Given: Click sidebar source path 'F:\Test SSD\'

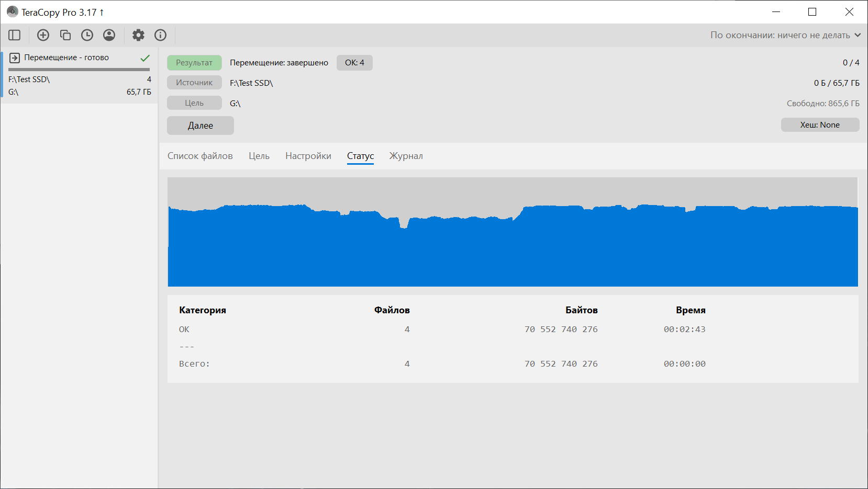Looking at the screenshot, I should point(29,79).
